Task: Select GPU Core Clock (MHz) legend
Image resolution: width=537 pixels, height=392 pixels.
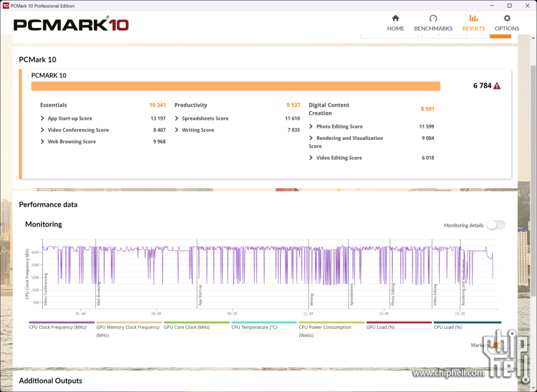Action: [196, 326]
